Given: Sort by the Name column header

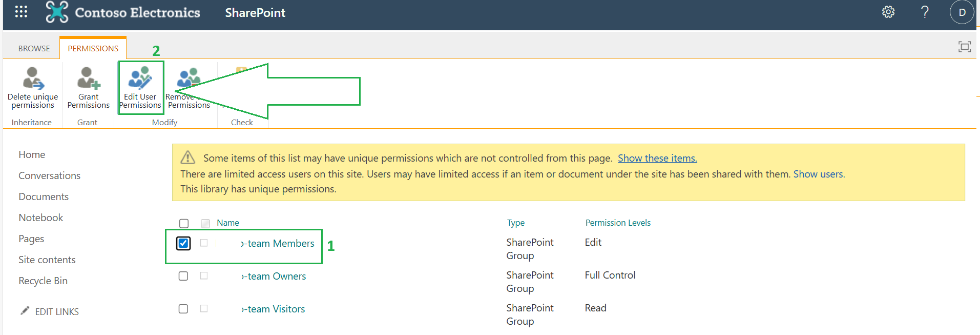Looking at the screenshot, I should 228,223.
